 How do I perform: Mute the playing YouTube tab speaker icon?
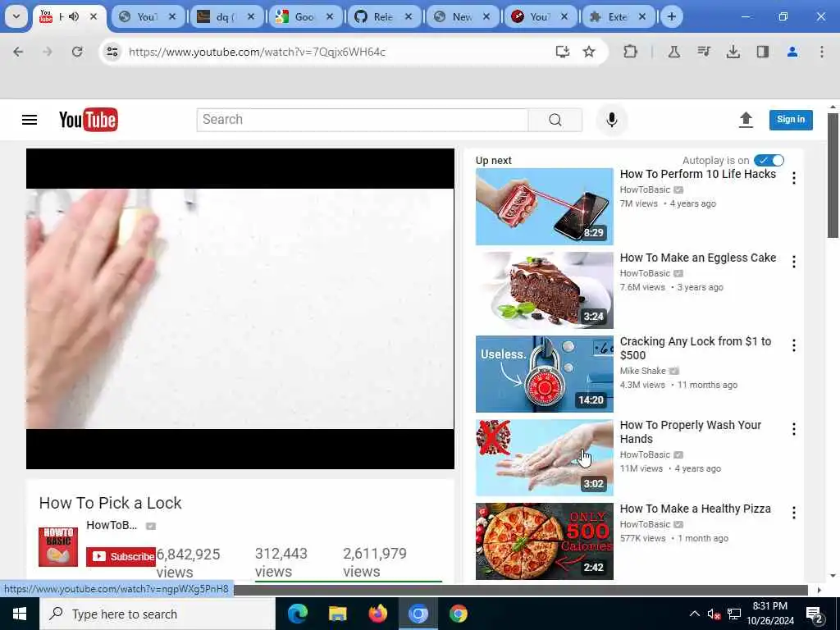pyautogui.click(x=74, y=16)
